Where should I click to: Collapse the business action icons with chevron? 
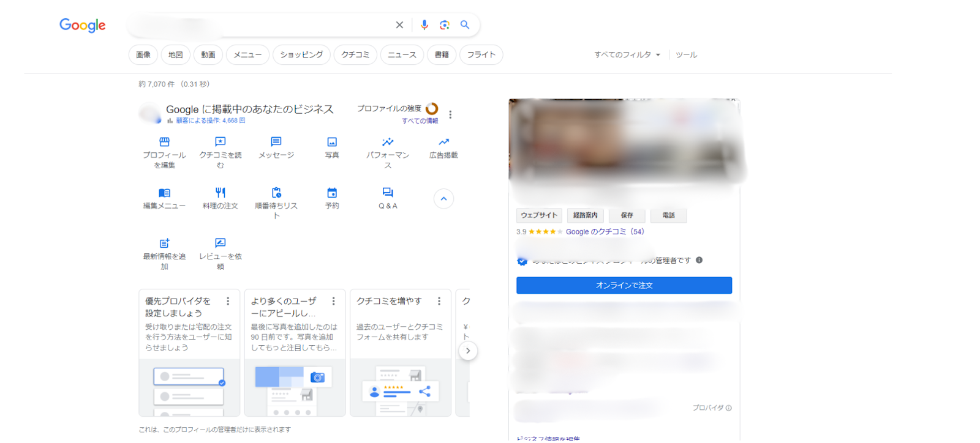click(443, 199)
